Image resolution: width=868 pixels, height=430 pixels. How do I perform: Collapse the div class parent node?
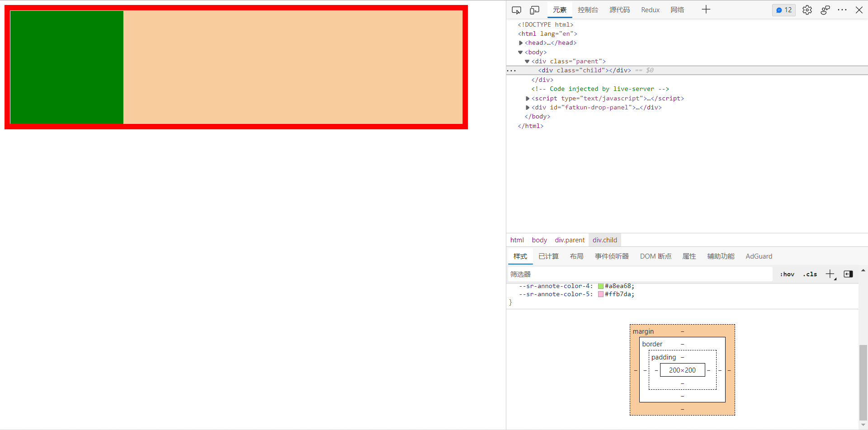(527, 61)
